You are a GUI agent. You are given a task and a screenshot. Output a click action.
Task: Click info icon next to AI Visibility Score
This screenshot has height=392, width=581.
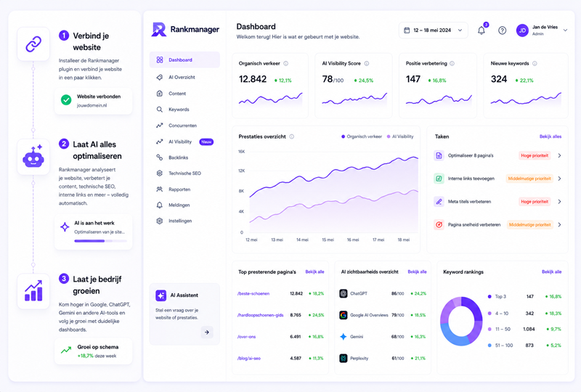click(x=367, y=63)
